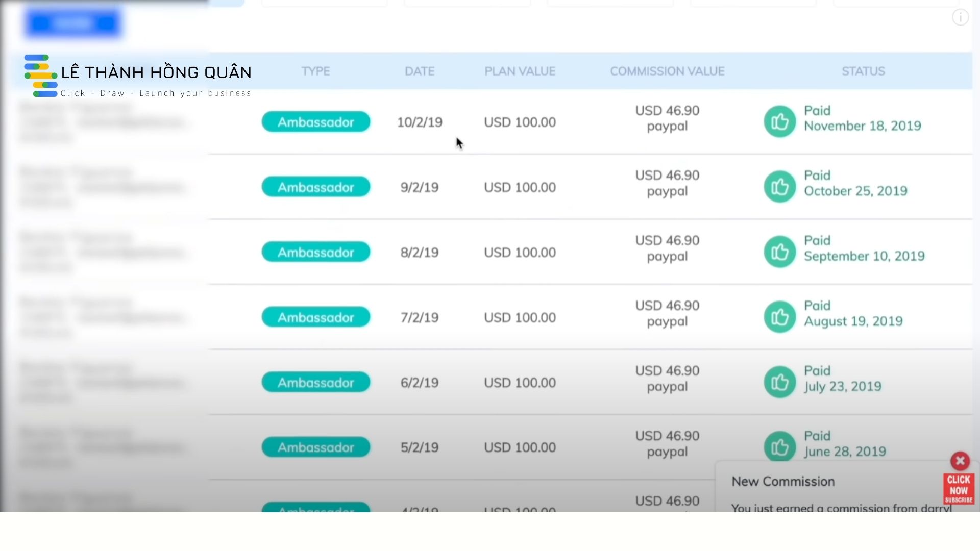Sort by the DATE column header
The image size is (980, 551).
[420, 71]
